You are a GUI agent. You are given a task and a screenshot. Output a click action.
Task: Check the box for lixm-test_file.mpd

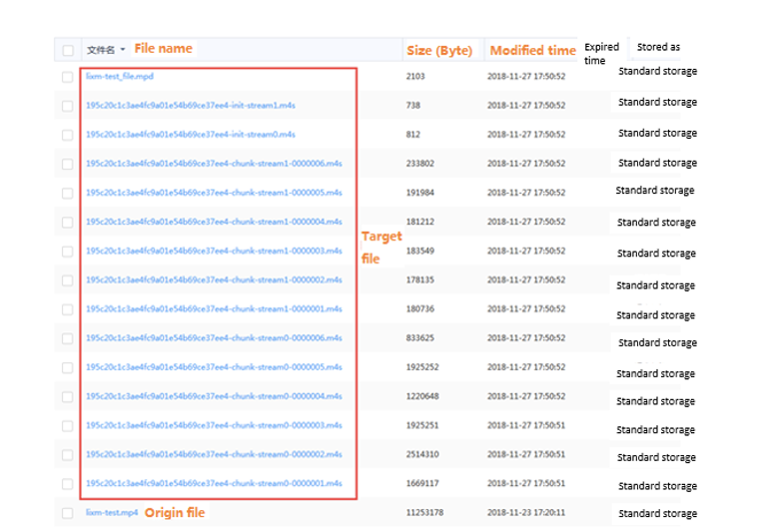pyautogui.click(x=68, y=77)
